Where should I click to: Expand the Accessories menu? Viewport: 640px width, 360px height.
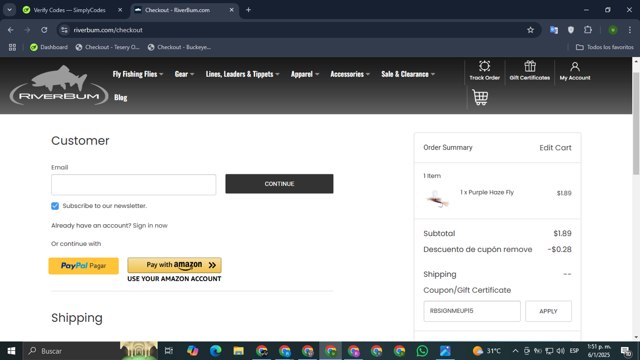pos(350,74)
